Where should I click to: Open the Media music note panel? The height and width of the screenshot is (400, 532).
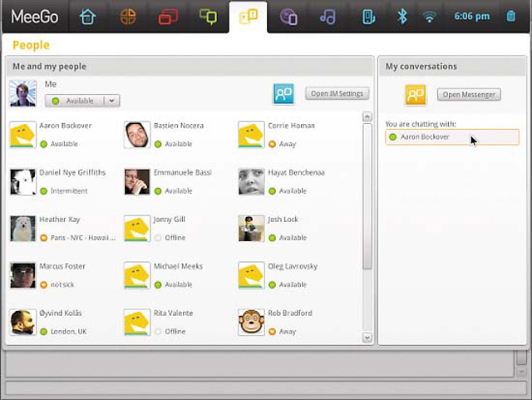click(x=328, y=17)
